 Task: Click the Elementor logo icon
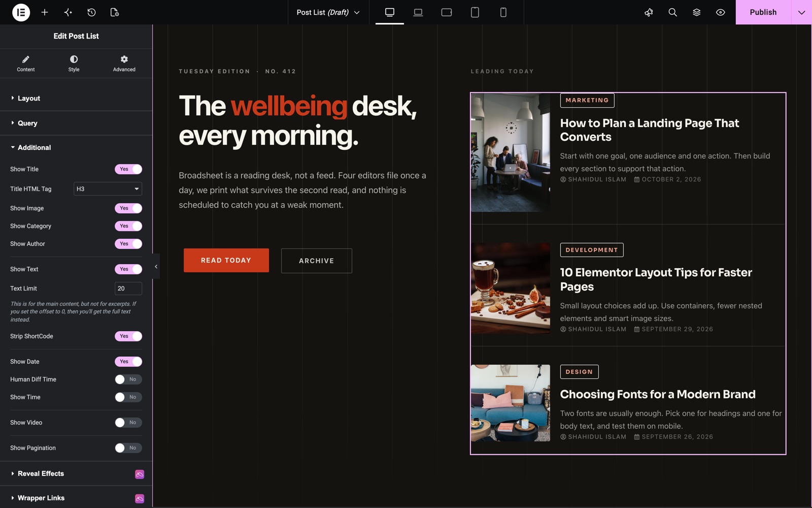click(x=21, y=12)
